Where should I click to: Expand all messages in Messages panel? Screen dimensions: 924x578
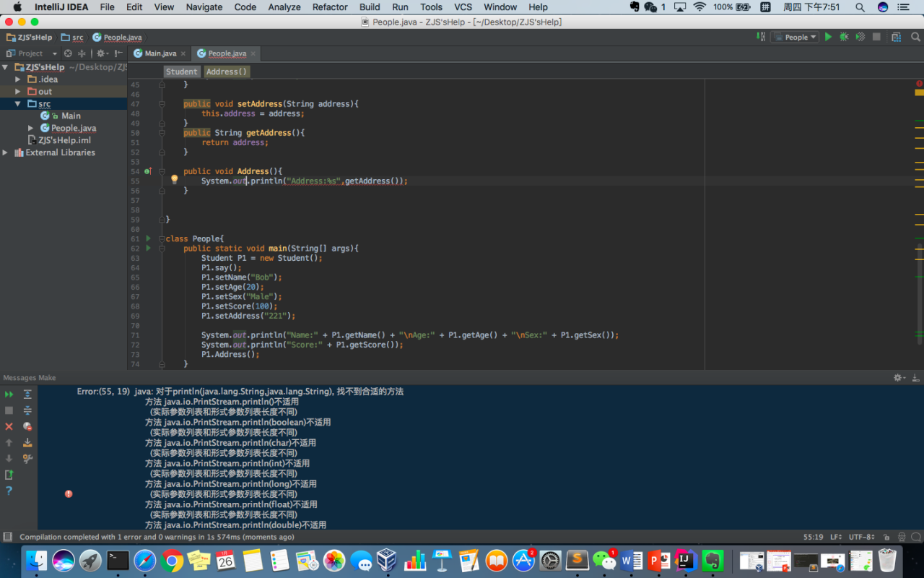tap(27, 394)
